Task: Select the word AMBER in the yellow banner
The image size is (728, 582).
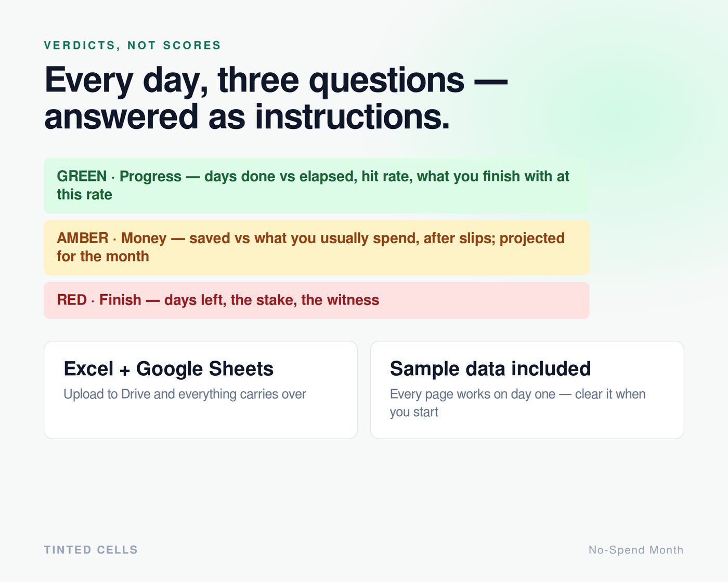Action: (83, 238)
